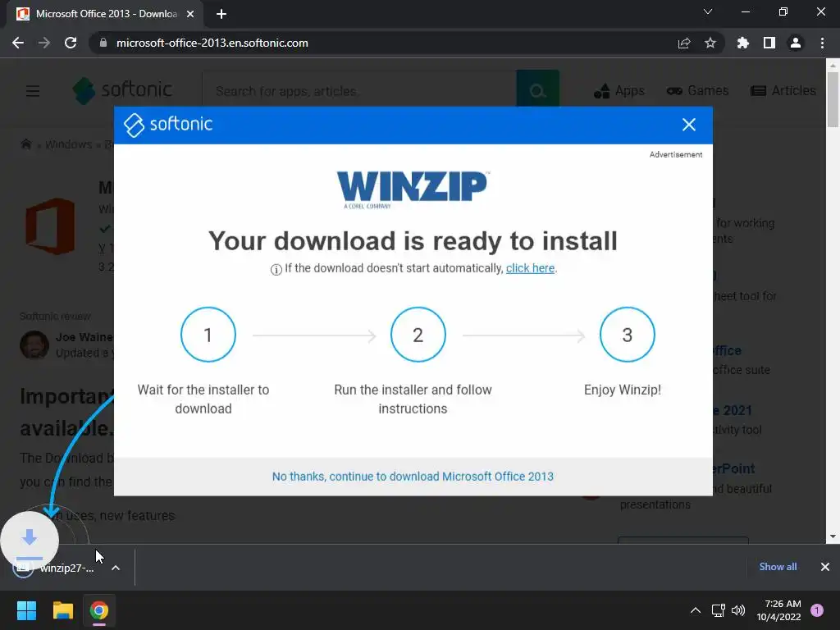840x630 pixels.
Task: Open the Apps section
Action: point(619,91)
